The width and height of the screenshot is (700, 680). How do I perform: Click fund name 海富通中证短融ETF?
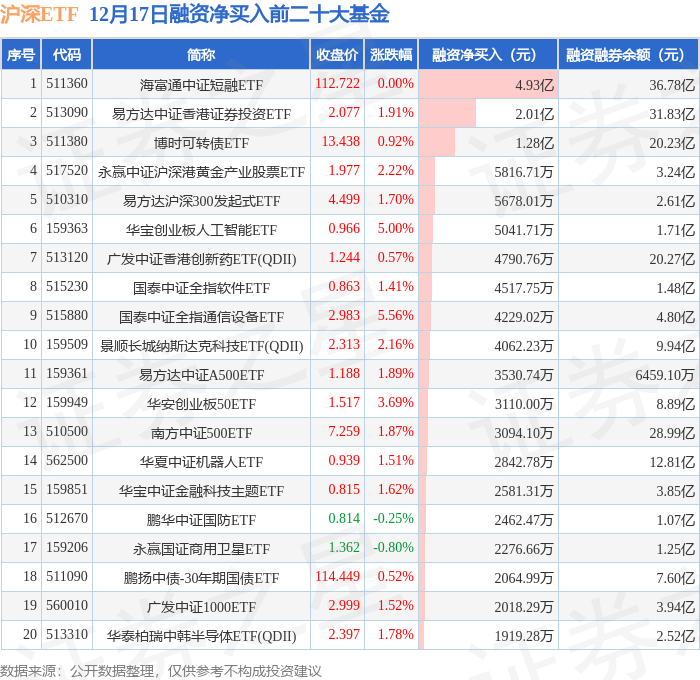201,85
